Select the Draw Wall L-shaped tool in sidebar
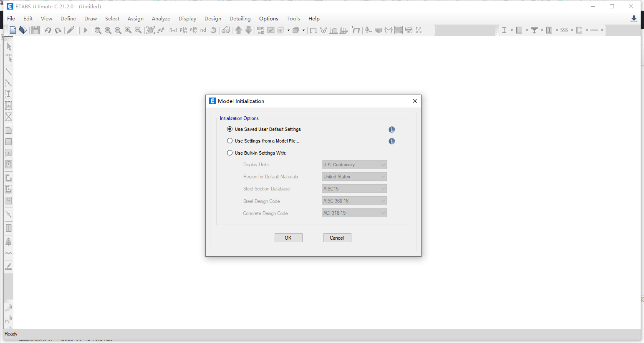644x343 pixels. [x=9, y=178]
